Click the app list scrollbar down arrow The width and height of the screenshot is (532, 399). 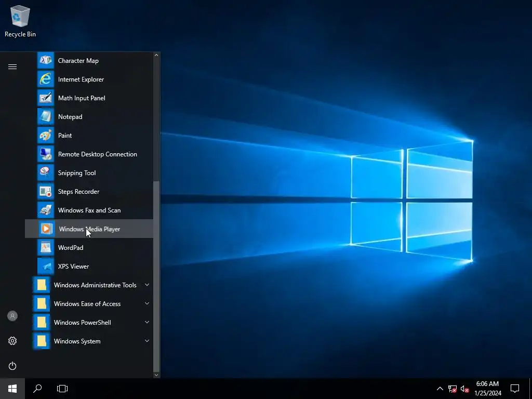pyautogui.click(x=156, y=375)
